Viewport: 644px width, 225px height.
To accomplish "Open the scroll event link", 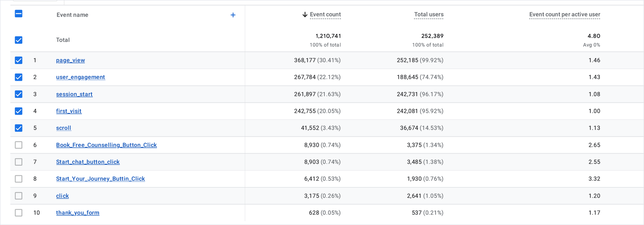I will point(63,128).
